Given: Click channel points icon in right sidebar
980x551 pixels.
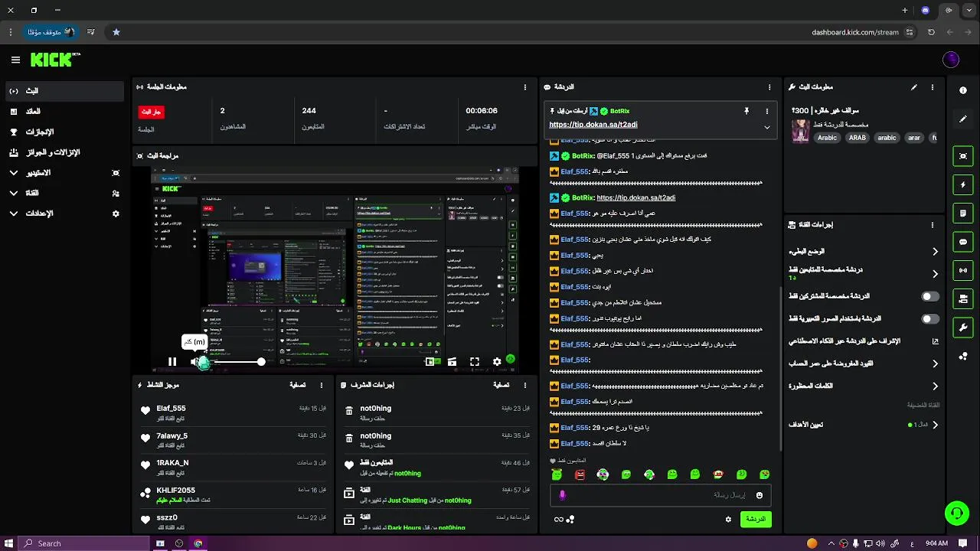Looking at the screenshot, I should click(963, 357).
